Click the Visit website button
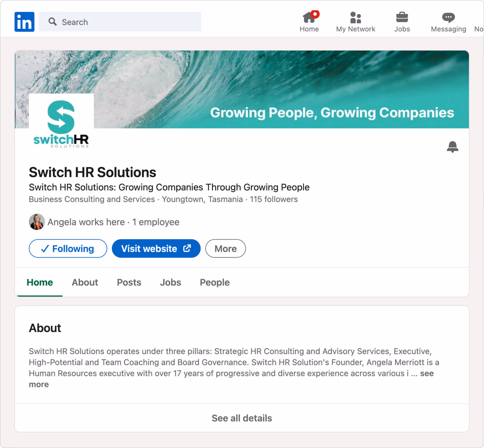484x448 pixels. [x=156, y=248]
